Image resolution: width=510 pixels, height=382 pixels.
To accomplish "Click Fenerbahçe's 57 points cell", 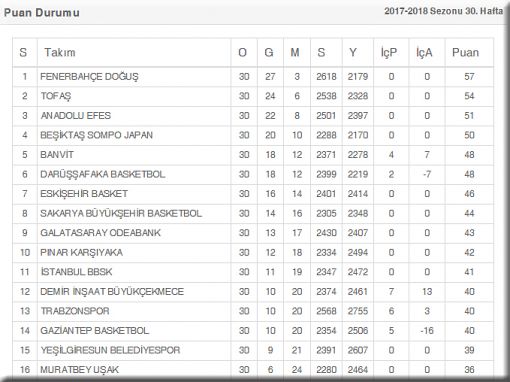I will pyautogui.click(x=469, y=77).
